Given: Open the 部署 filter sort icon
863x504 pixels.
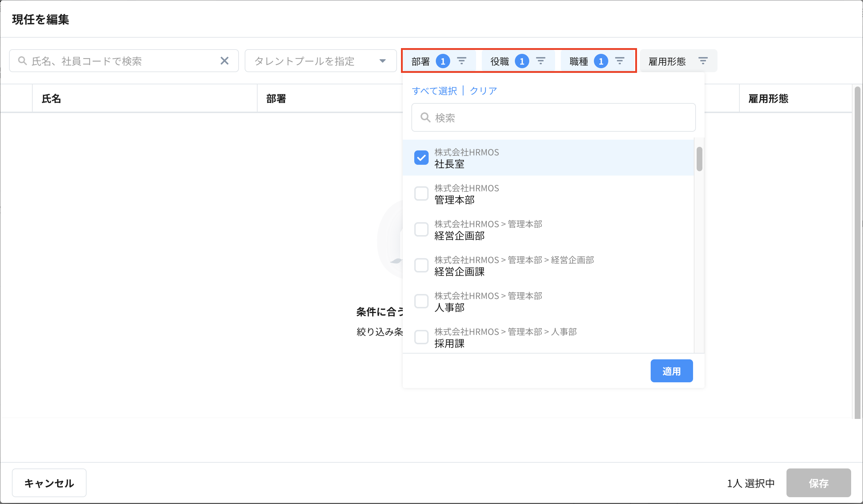Looking at the screenshot, I should (x=462, y=61).
